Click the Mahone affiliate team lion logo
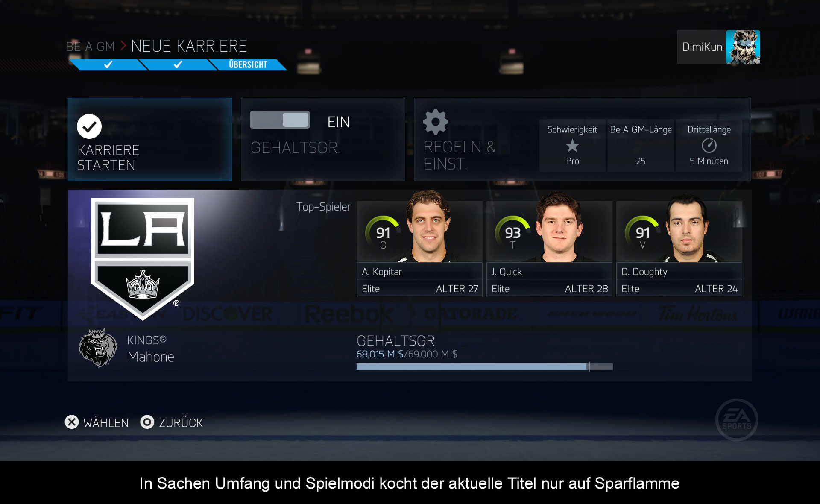This screenshot has width=820, height=504. click(x=98, y=348)
